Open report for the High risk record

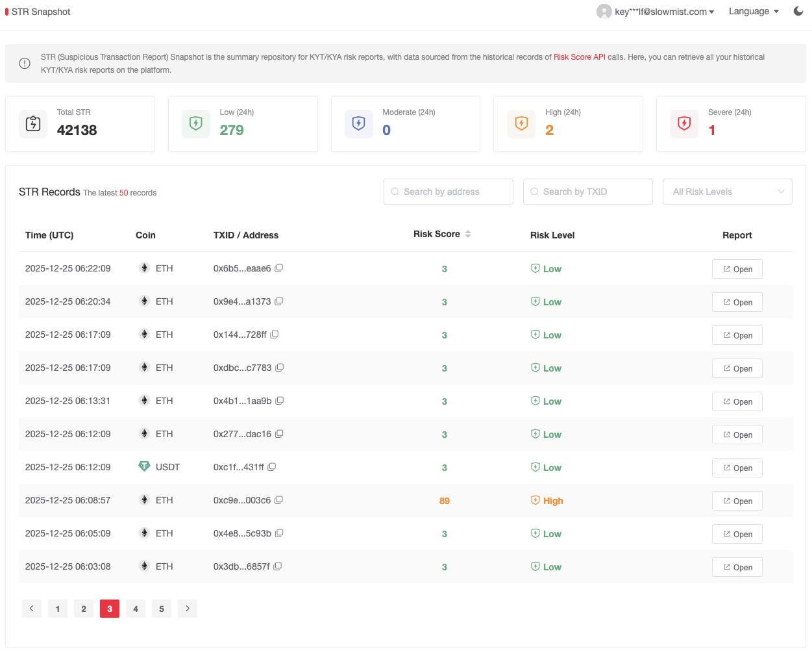coord(737,501)
